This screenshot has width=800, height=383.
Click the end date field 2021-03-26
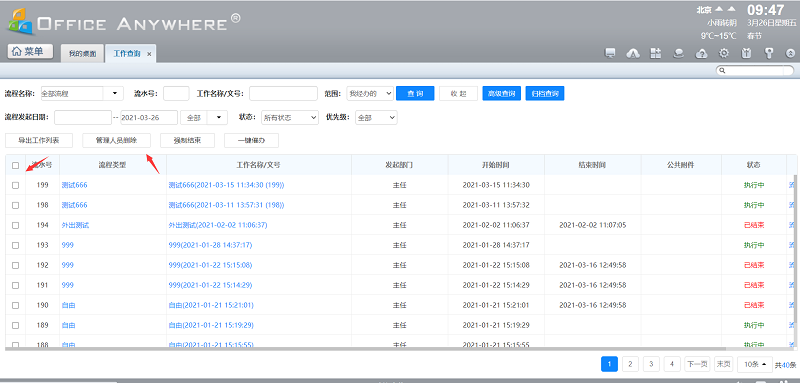[149, 117]
